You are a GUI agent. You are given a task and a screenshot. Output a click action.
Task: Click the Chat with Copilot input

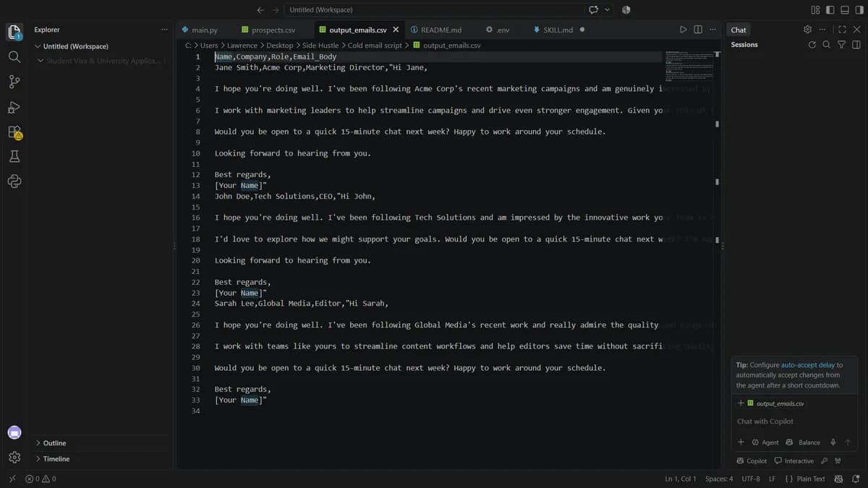click(794, 421)
